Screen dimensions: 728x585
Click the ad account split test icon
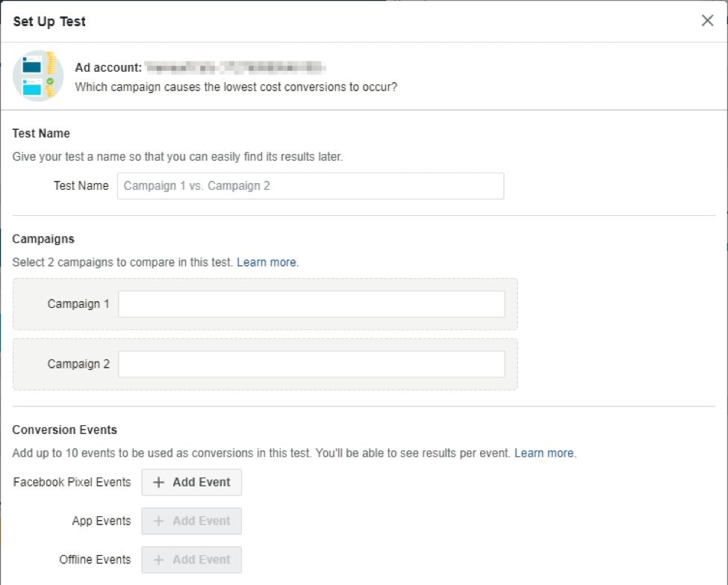pos(38,75)
